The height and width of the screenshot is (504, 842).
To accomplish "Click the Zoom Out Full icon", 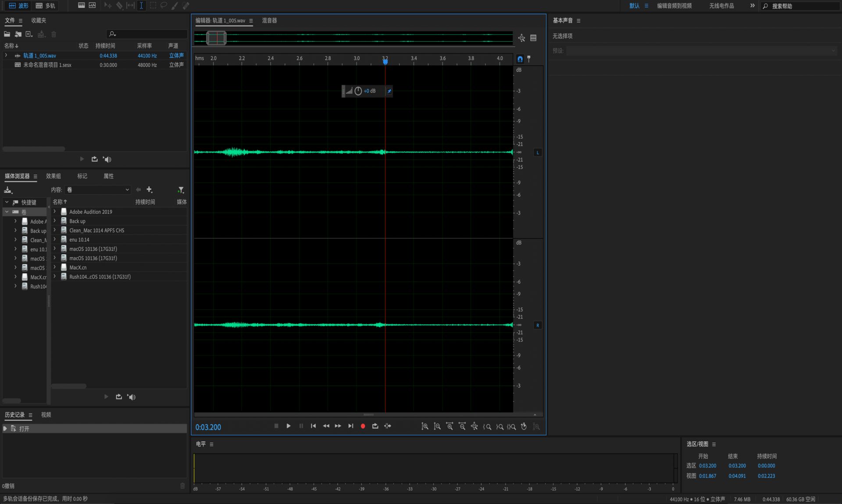I will click(x=474, y=426).
